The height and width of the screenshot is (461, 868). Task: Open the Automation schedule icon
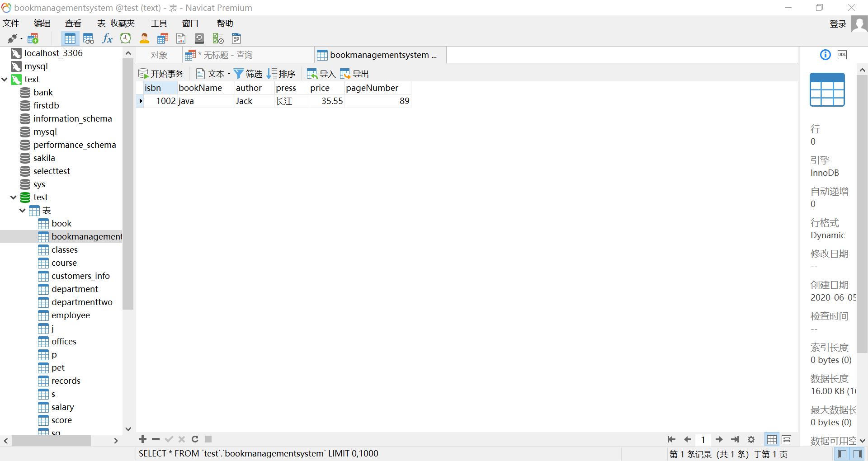[x=218, y=38]
